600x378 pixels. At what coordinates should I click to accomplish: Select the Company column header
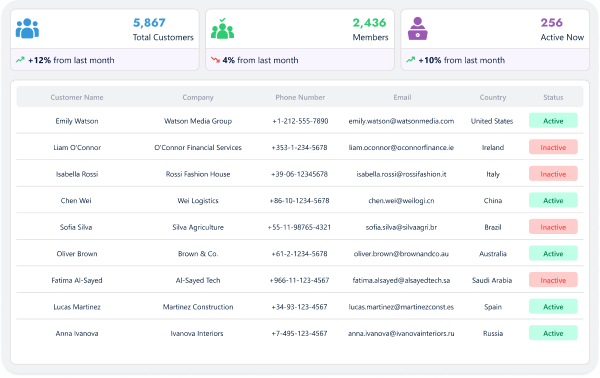[x=198, y=97]
